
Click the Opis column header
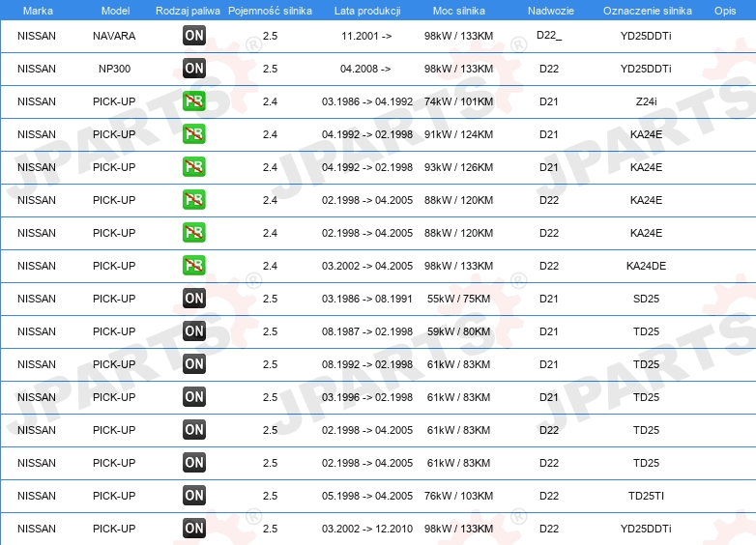point(725,11)
